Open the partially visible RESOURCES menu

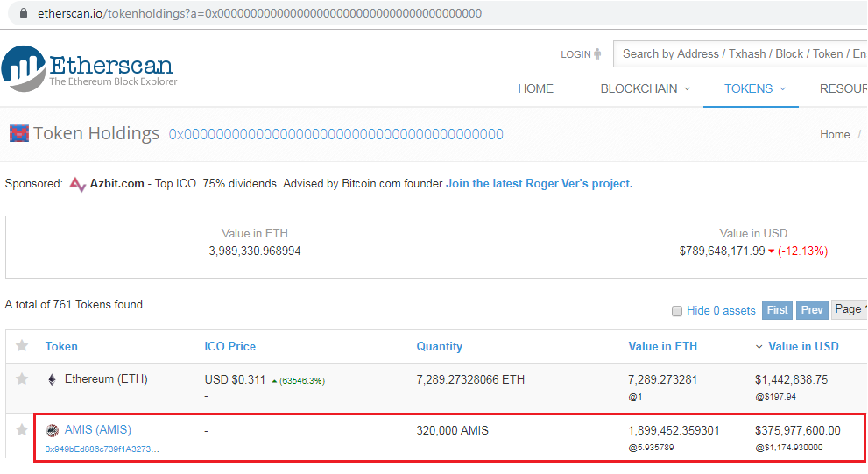tap(843, 88)
